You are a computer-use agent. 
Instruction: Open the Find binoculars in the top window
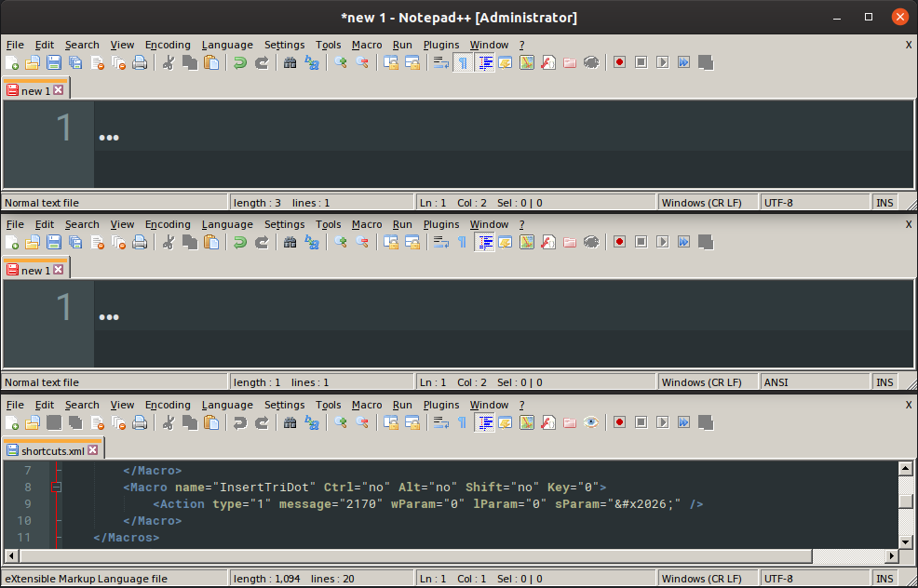tap(290, 62)
